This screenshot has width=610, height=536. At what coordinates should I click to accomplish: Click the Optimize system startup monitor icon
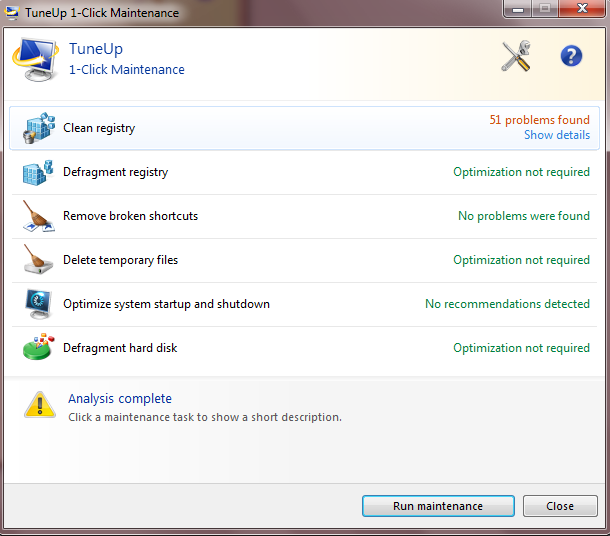tap(38, 304)
